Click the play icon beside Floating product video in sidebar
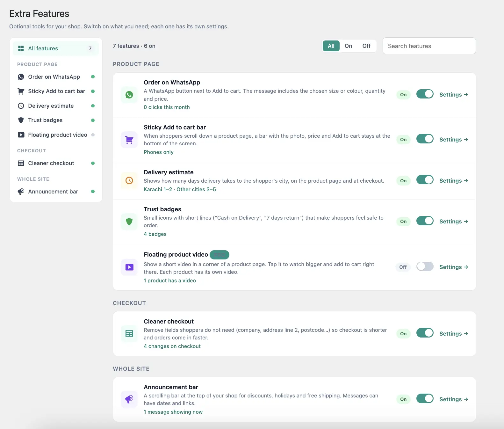The width and height of the screenshot is (504, 429). 21,135
